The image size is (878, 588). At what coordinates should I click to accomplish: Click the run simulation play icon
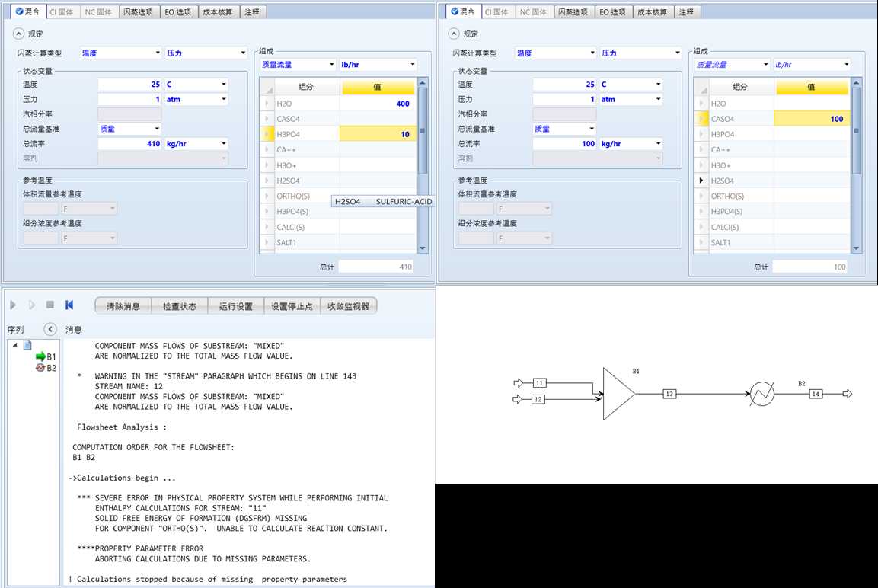pos(13,305)
